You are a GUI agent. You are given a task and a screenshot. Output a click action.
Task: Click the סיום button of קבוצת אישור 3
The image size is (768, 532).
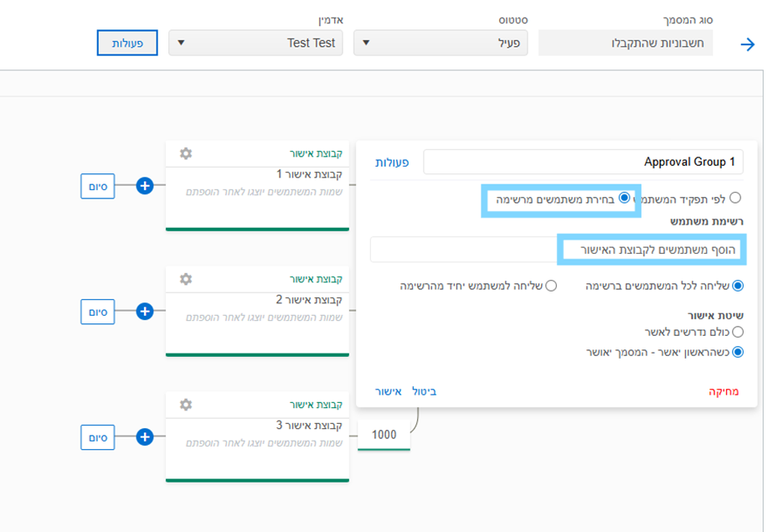tap(97, 437)
